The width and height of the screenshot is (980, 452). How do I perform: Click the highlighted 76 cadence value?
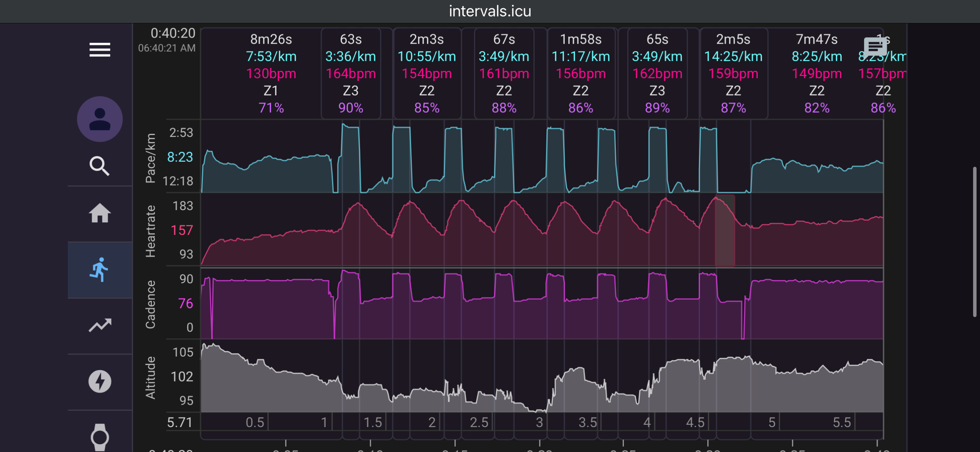coord(186,303)
